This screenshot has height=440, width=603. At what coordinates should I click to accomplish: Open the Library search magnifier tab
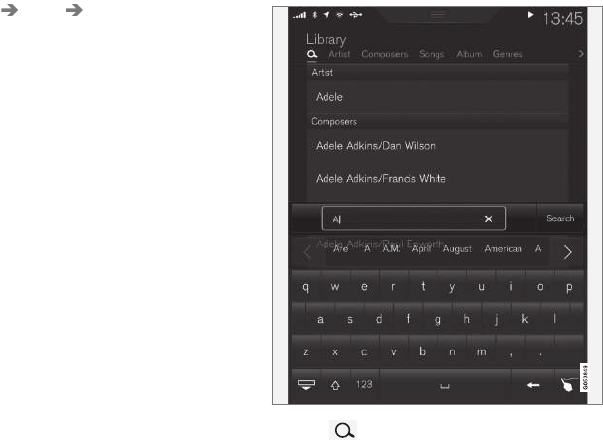pyautogui.click(x=312, y=54)
